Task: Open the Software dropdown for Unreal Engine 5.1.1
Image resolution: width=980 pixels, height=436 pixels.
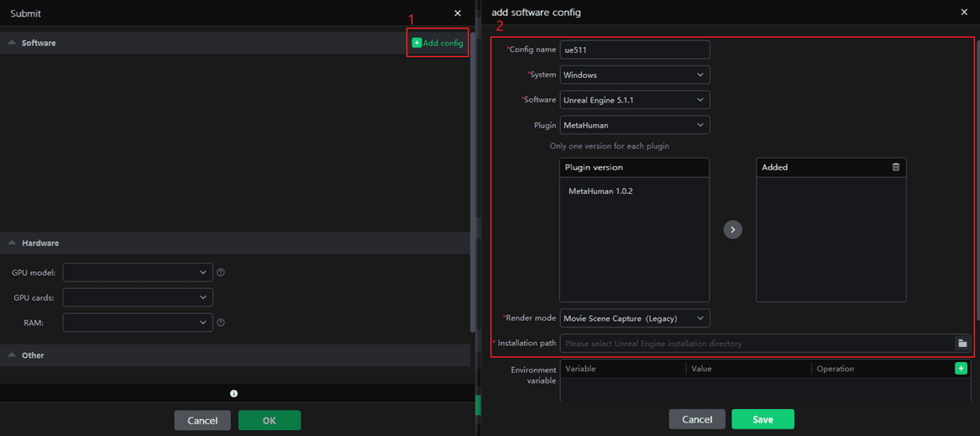Action: pyautogui.click(x=634, y=100)
